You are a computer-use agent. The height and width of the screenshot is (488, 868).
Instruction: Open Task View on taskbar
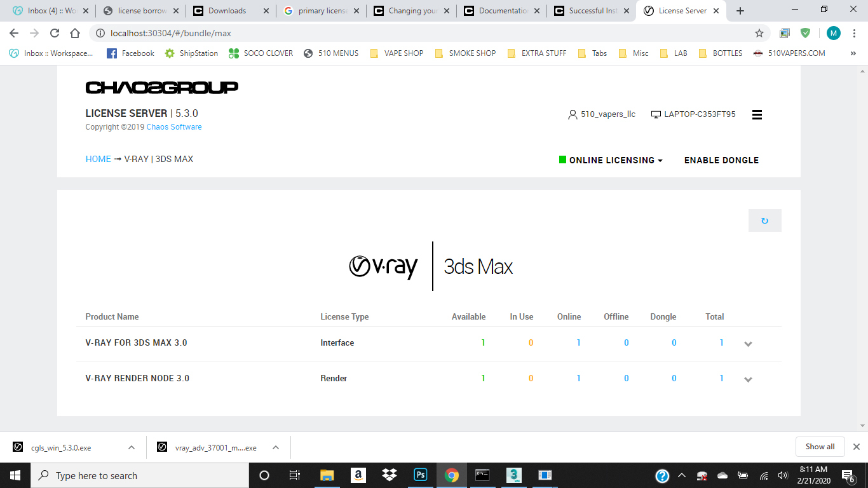(x=294, y=475)
